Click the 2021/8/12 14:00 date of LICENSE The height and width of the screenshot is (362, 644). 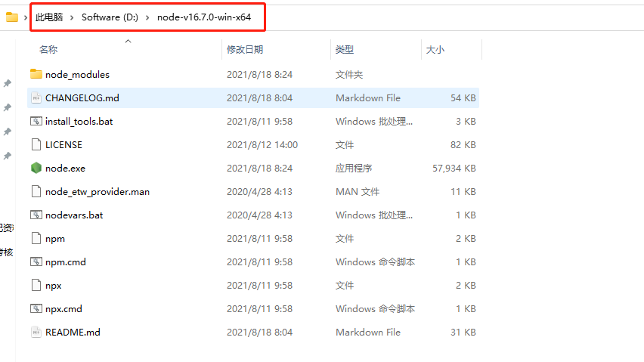[262, 145]
